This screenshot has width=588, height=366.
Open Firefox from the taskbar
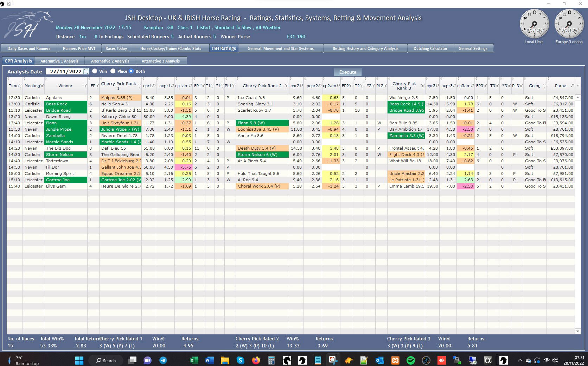click(x=256, y=360)
